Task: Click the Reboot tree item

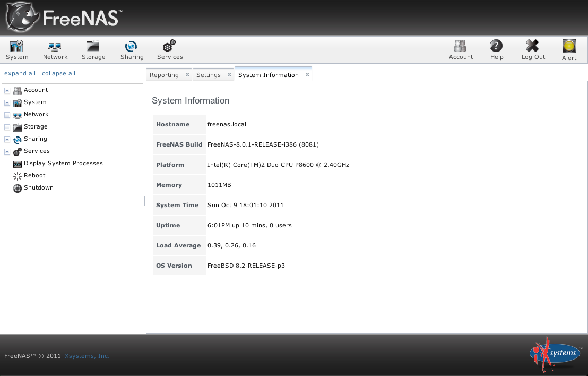Action: click(34, 176)
